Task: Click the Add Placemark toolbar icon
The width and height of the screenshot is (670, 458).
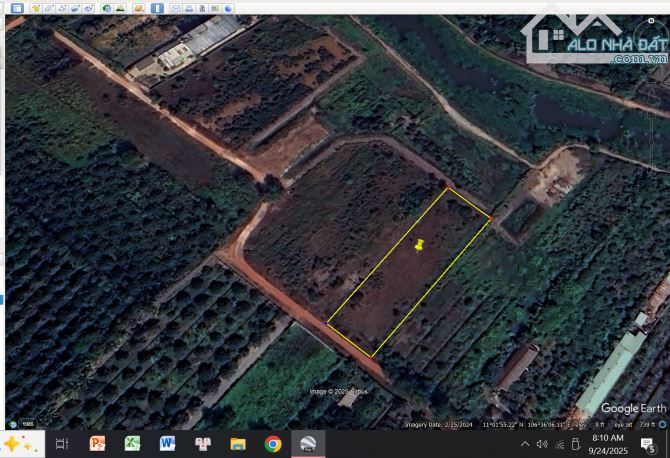Action: [x=35, y=8]
